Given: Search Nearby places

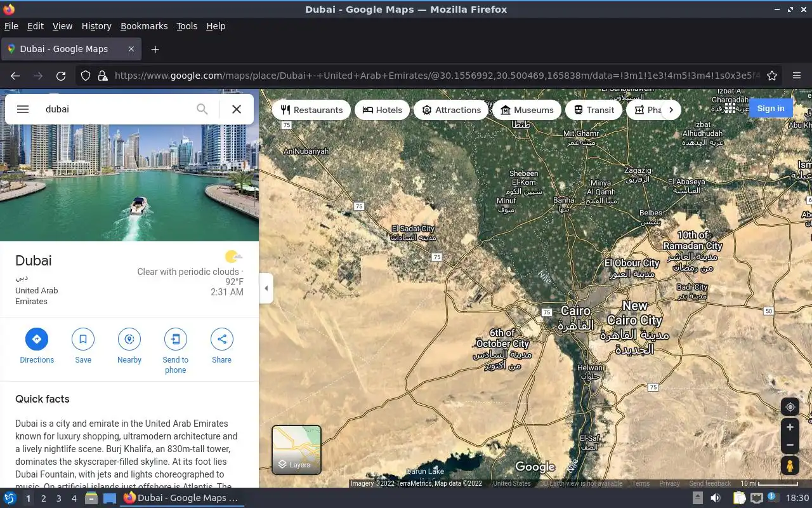Looking at the screenshot, I should point(129,346).
